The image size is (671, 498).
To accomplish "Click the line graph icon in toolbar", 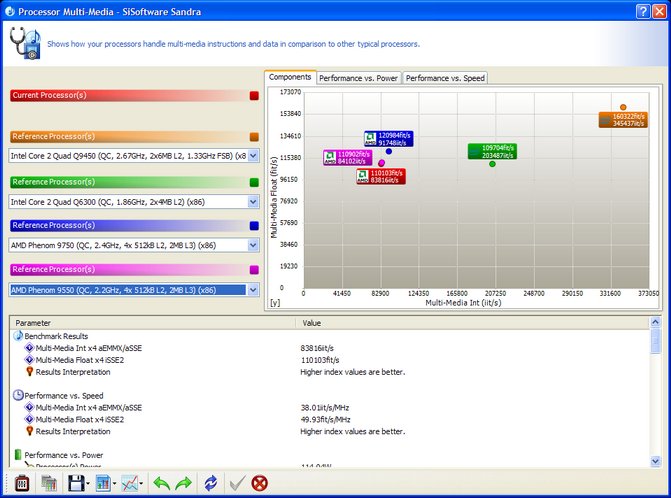I will point(130,483).
